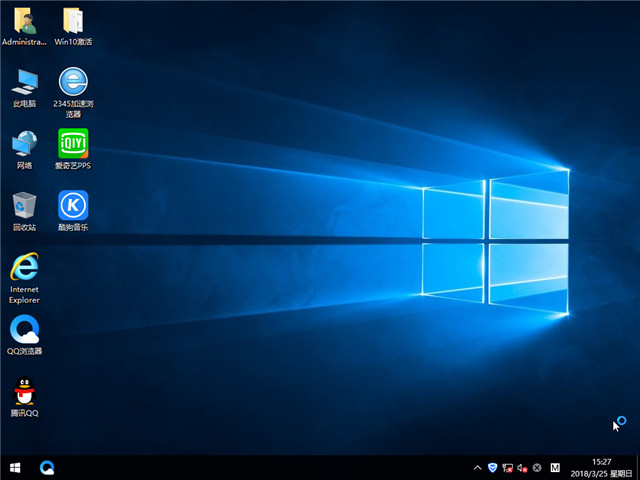Click the QQ浏览器 icon pinned on taskbar
This screenshot has height=480, width=640.
[x=47, y=467]
